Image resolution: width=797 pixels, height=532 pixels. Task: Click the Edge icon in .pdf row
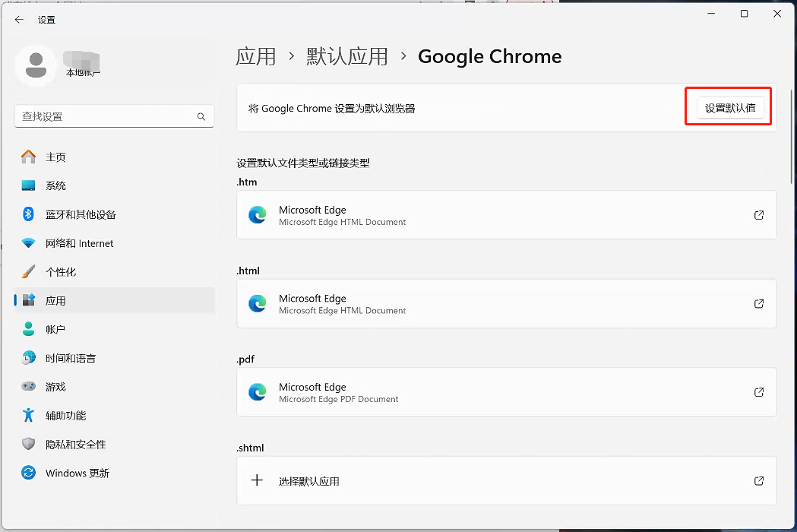click(x=258, y=391)
